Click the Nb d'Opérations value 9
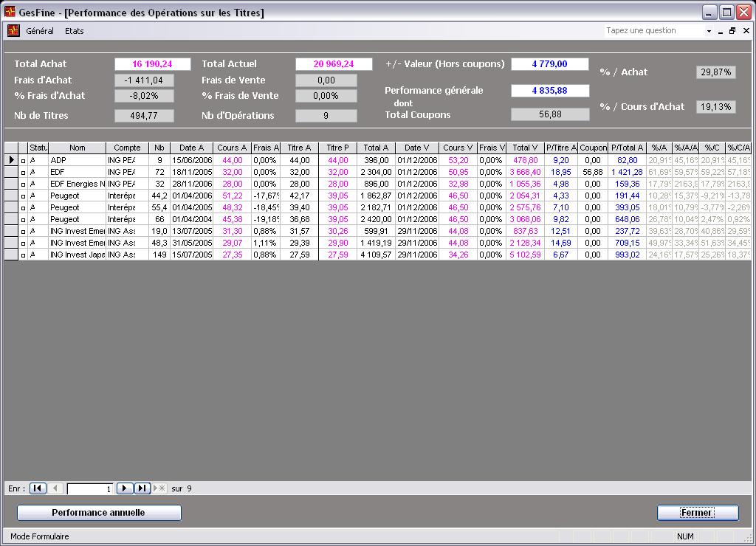This screenshot has height=546, width=756. [326, 116]
